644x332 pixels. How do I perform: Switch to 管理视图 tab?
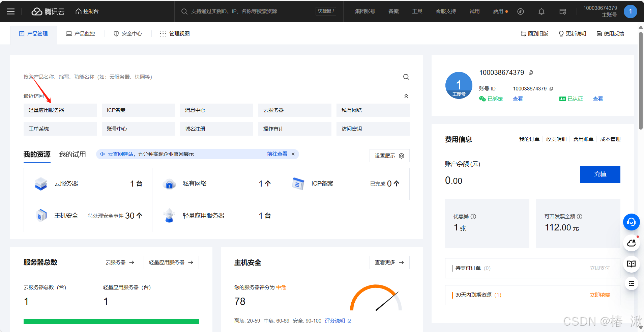click(175, 34)
